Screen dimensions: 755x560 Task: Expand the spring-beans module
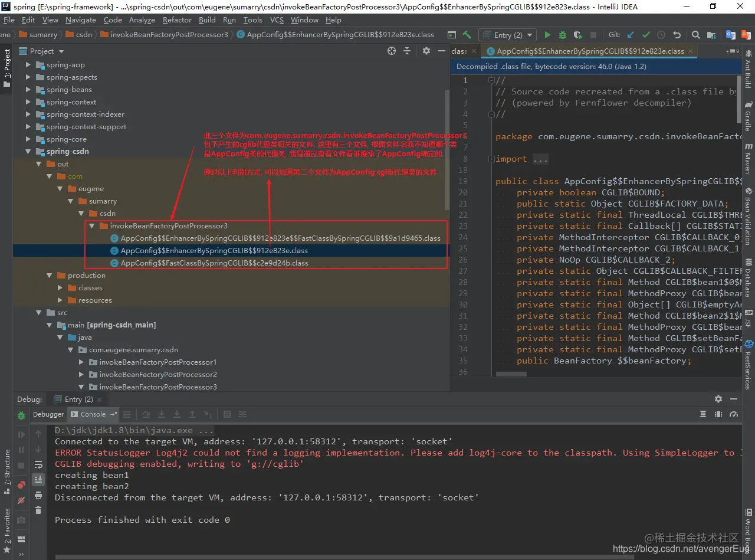point(28,90)
